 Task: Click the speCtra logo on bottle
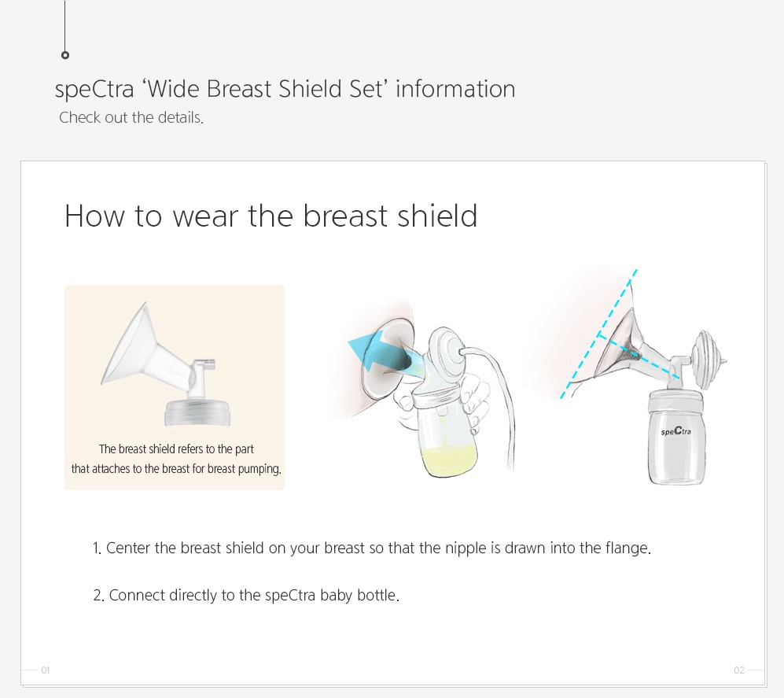[675, 430]
